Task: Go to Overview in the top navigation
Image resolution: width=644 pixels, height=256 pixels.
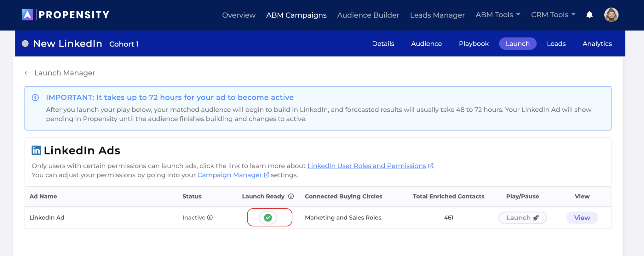Action: [239, 15]
